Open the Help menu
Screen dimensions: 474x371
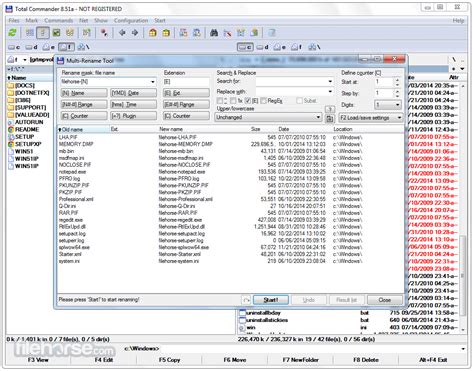coord(458,21)
